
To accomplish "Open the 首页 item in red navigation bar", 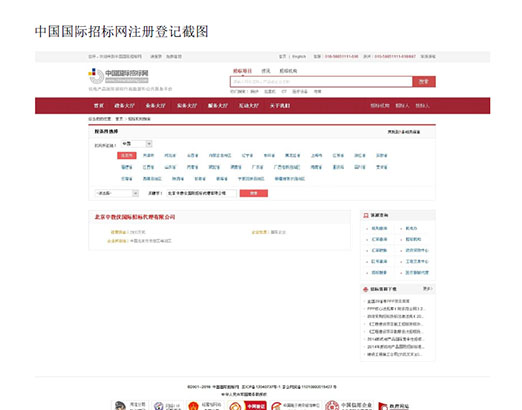I will [99, 106].
